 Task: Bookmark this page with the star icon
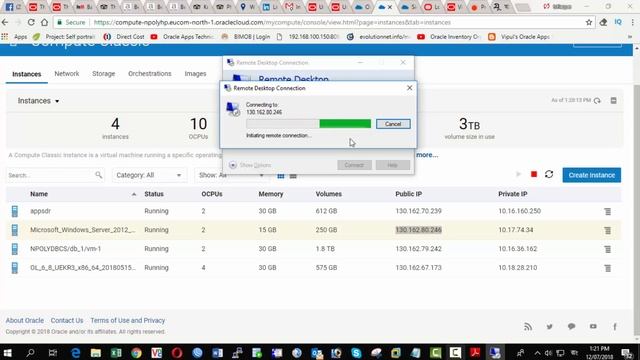pos(589,22)
